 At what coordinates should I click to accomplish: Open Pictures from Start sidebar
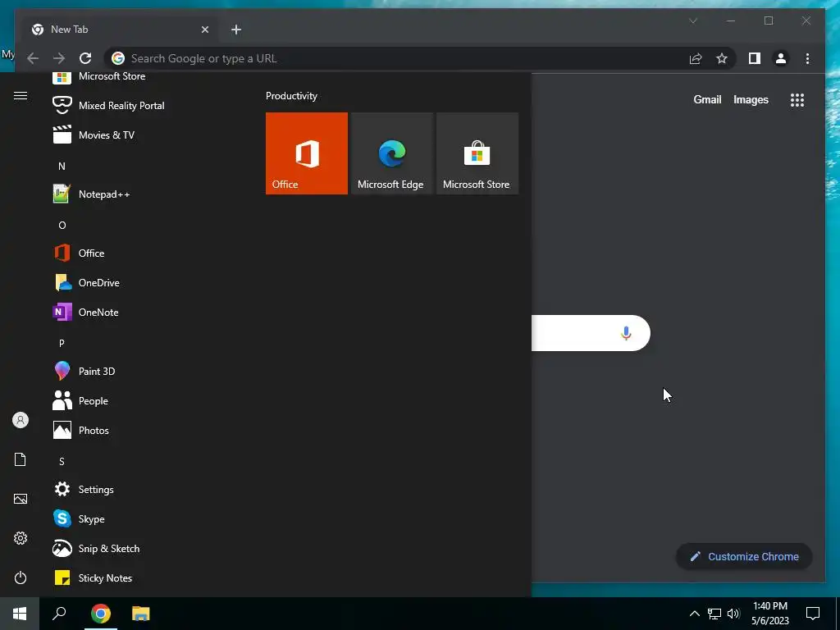[21, 499]
